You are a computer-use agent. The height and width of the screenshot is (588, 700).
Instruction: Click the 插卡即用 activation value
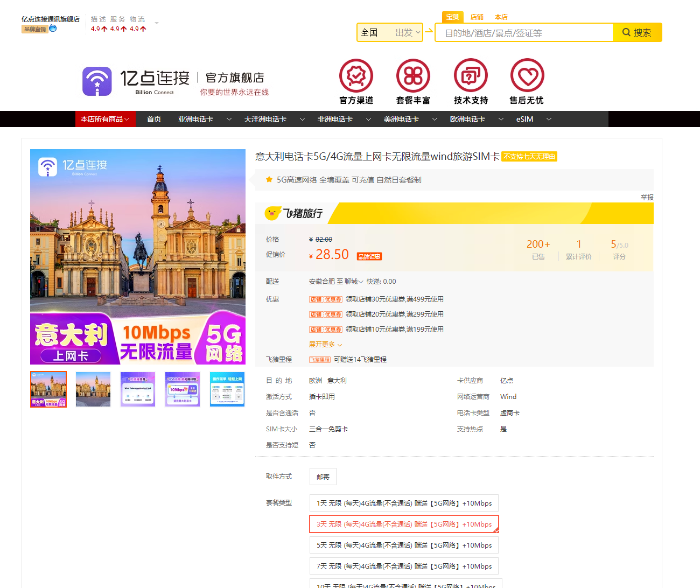322,397
